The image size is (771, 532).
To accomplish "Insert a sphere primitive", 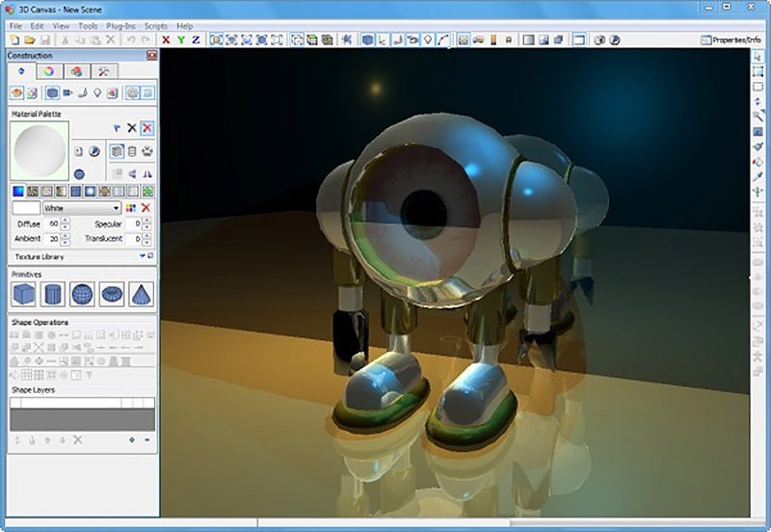I will pos(82,294).
